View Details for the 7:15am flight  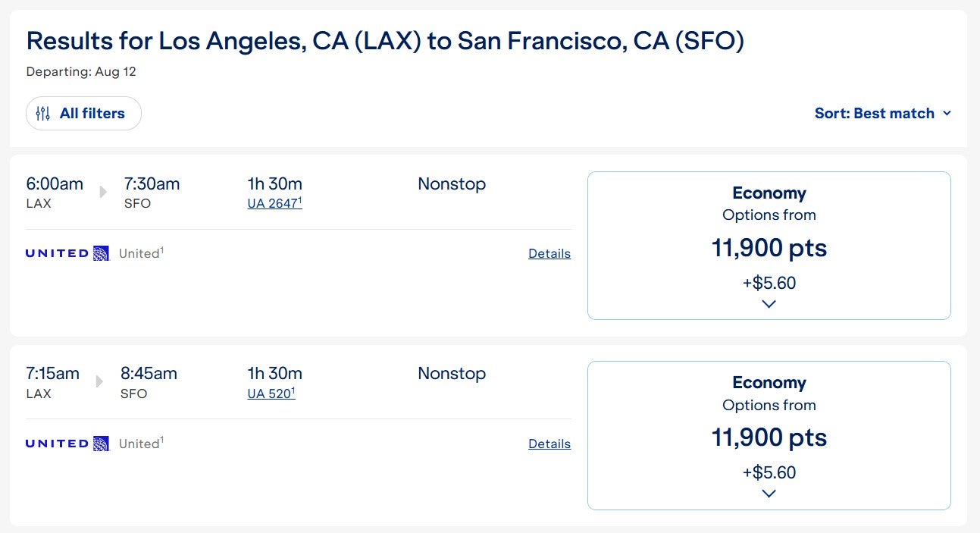[549, 444]
